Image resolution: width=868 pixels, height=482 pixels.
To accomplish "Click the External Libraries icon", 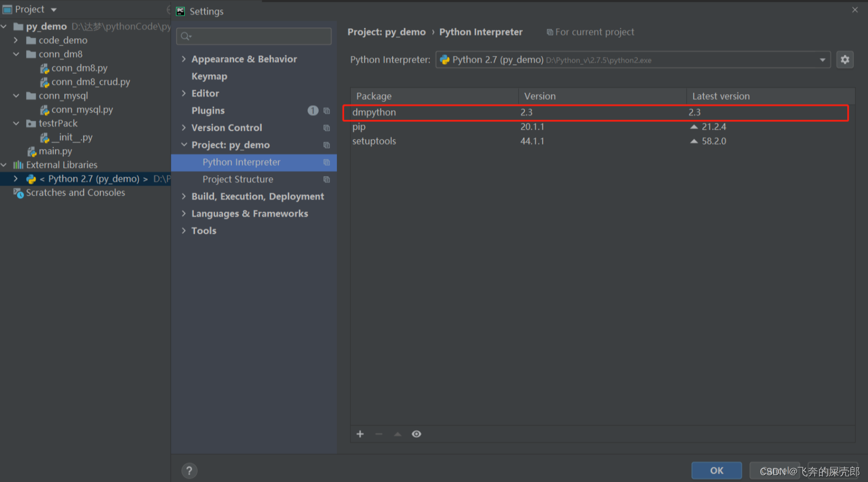I will point(18,165).
